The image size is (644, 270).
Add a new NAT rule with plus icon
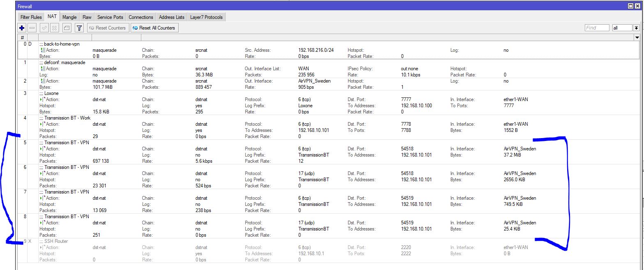(x=22, y=28)
